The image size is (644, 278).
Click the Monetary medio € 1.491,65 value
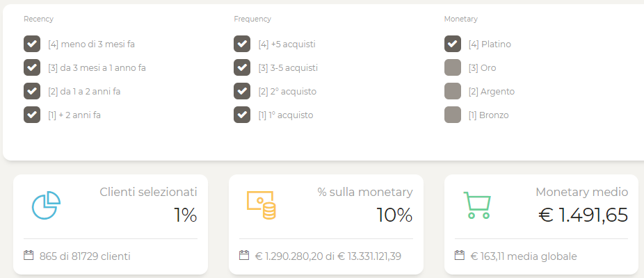coord(583,215)
